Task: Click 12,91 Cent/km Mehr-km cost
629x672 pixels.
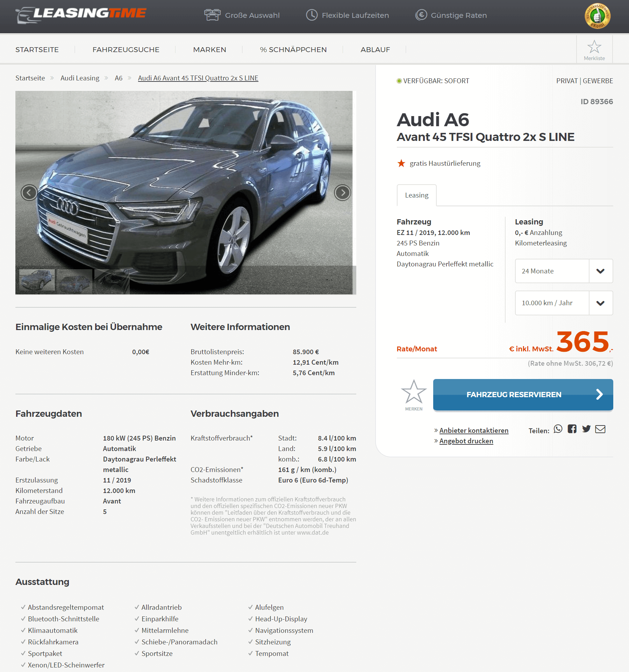Action: pyautogui.click(x=315, y=362)
